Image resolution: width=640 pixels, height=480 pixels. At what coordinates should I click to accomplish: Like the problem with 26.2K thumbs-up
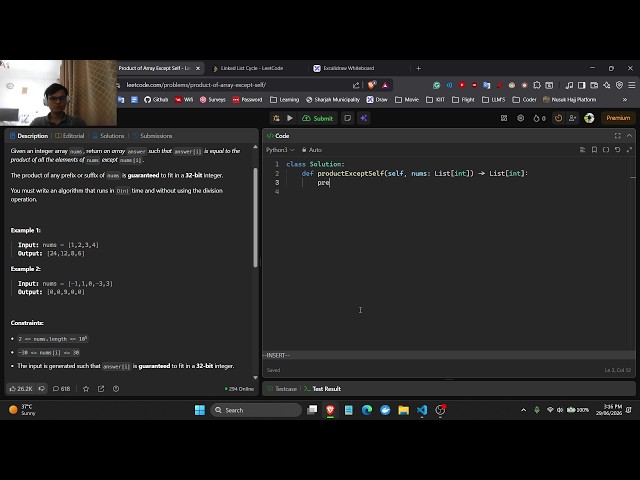coord(21,389)
